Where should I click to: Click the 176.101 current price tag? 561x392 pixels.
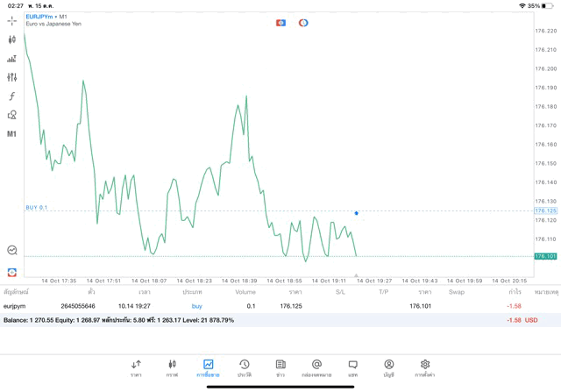(545, 256)
